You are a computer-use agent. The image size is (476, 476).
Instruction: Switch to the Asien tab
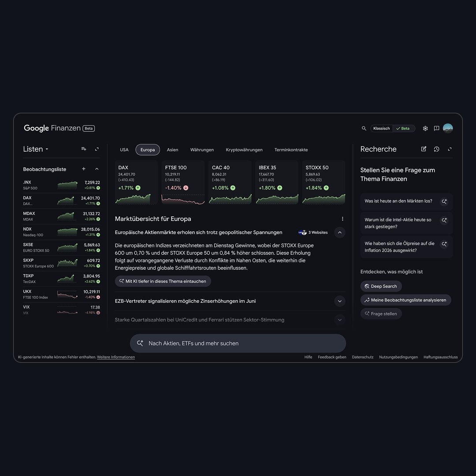[172, 150]
